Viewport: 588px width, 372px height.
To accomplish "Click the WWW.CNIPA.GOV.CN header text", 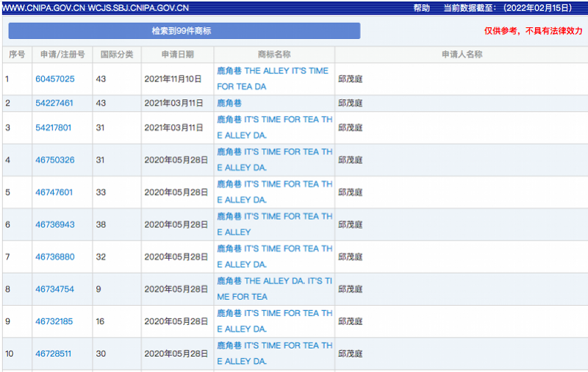I will pyautogui.click(x=43, y=8).
